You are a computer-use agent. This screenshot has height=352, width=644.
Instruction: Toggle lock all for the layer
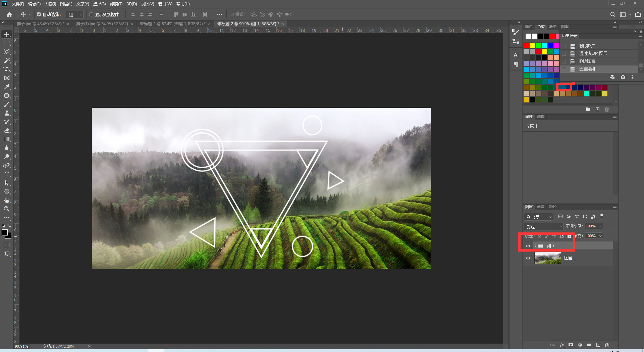569,236
